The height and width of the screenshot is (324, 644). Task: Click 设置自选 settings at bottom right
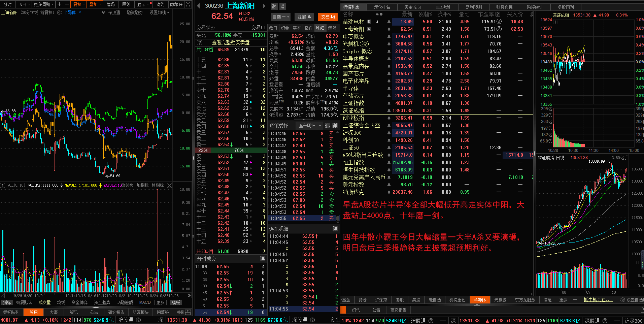(632, 300)
